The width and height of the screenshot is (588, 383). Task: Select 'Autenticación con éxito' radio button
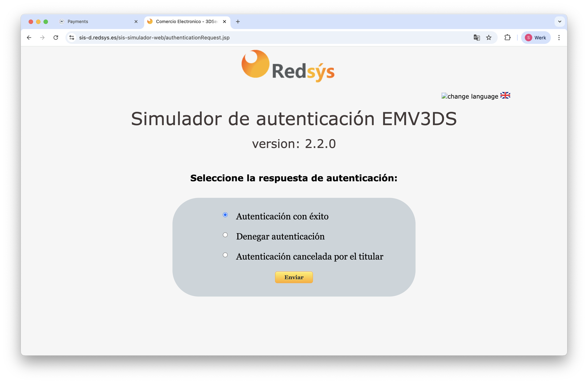[225, 215]
